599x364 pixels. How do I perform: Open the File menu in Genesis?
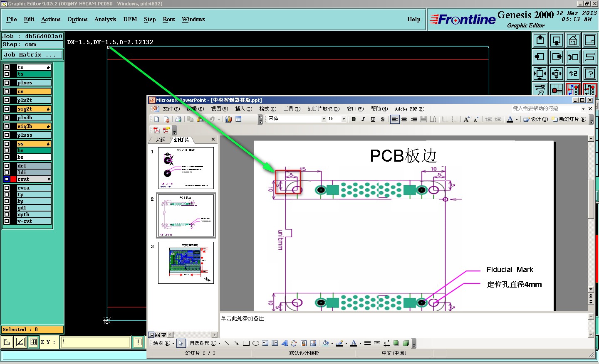tap(12, 20)
